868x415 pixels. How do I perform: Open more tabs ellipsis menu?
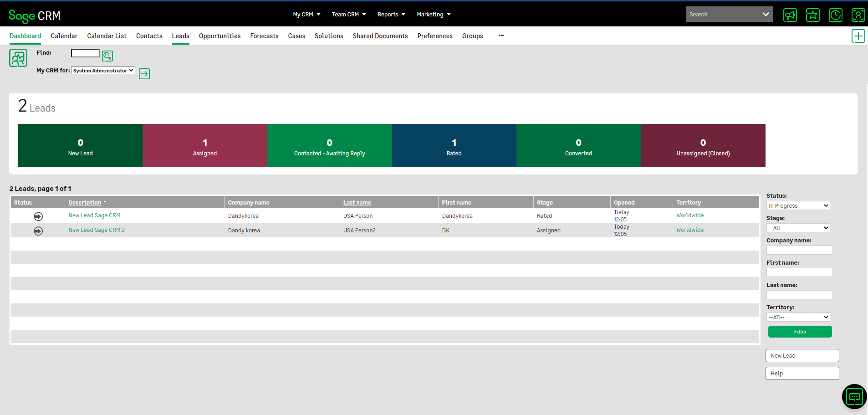tap(501, 36)
